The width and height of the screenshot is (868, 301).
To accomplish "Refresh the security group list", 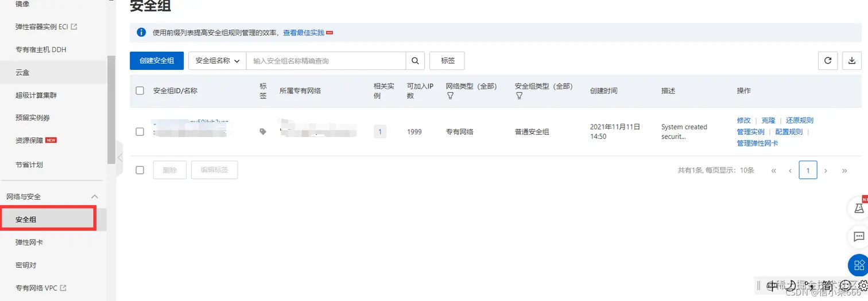I will pyautogui.click(x=827, y=61).
